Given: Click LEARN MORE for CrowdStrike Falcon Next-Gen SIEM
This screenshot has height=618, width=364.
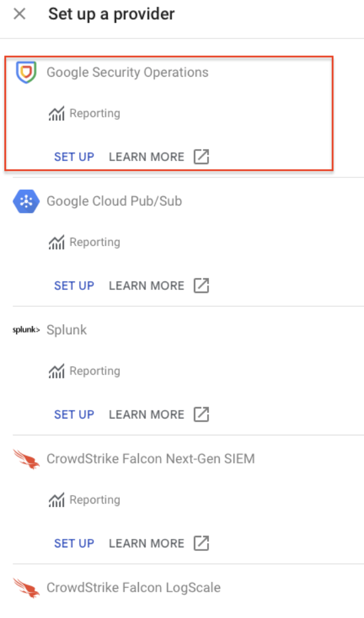Looking at the screenshot, I should (x=146, y=543).
